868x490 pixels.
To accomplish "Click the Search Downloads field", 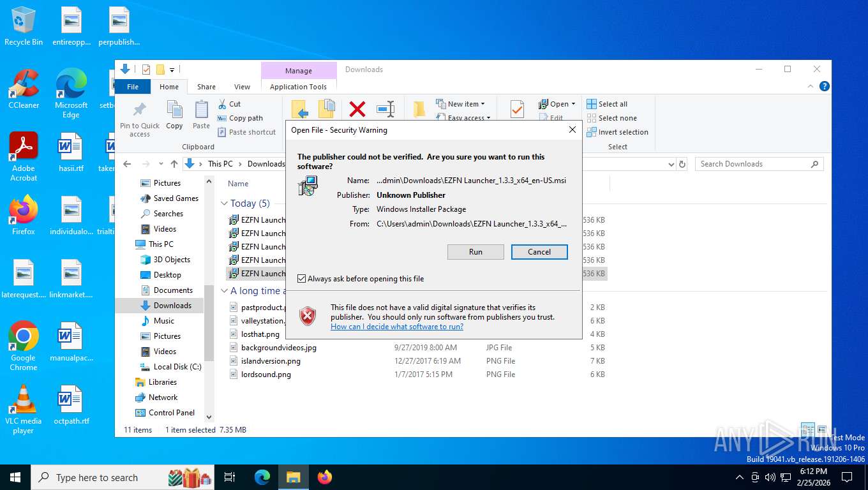I will [759, 164].
